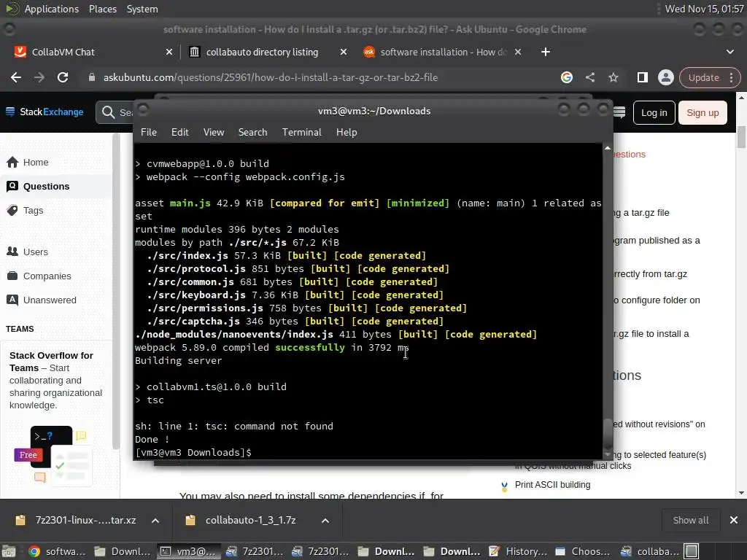747x560 pixels.
Task: Open the collaba... taskbar window
Action: (649, 551)
